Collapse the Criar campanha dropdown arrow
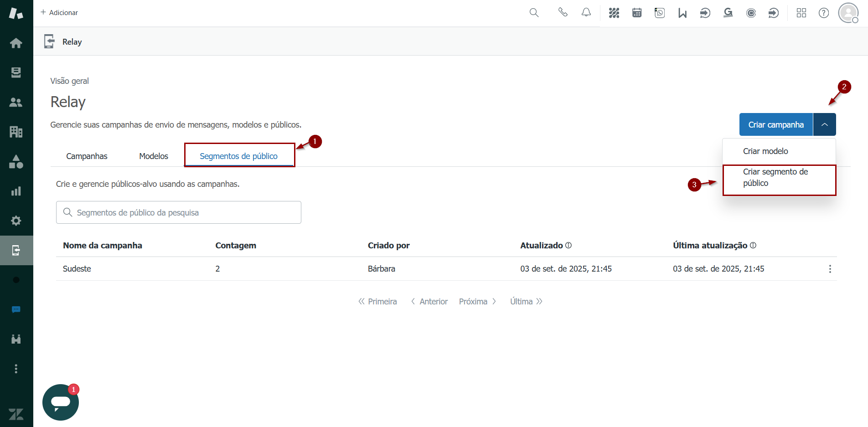Viewport: 868px width, 427px height. tap(824, 124)
